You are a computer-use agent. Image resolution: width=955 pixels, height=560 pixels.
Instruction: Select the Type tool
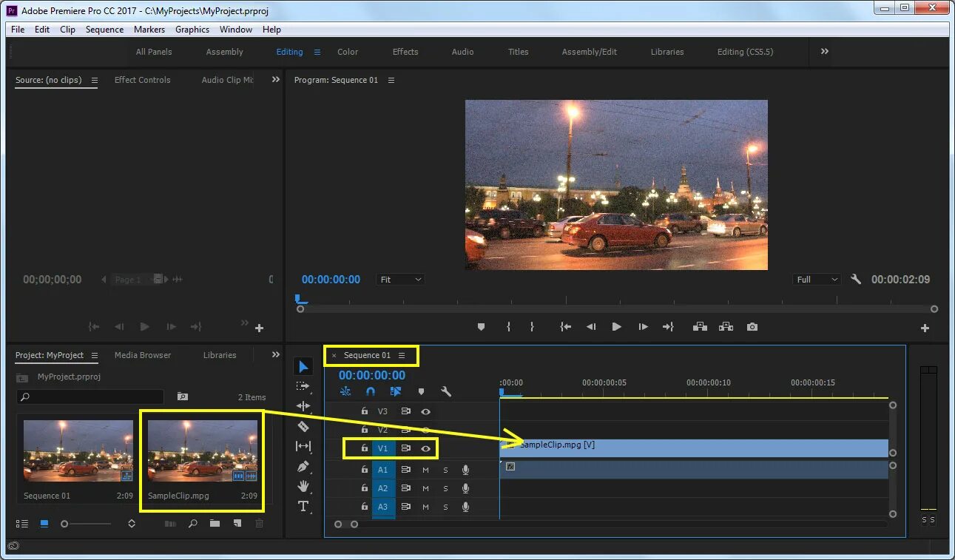303,506
